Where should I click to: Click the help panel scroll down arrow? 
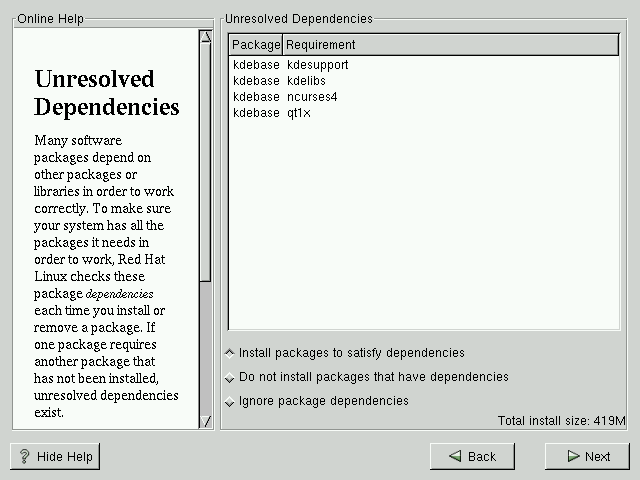click(x=206, y=422)
